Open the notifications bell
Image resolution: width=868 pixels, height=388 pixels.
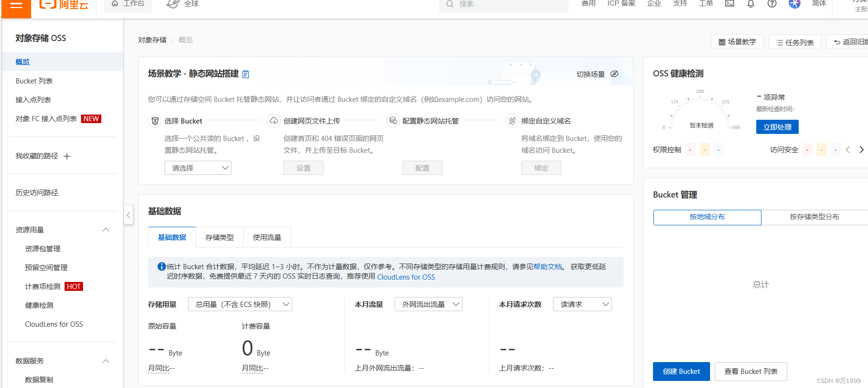751,4
